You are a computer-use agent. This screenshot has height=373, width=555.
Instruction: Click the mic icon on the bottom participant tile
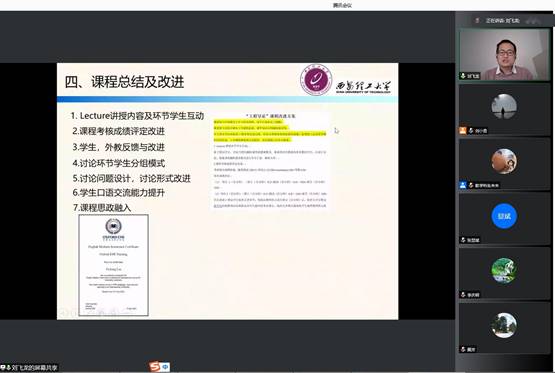[463, 349]
